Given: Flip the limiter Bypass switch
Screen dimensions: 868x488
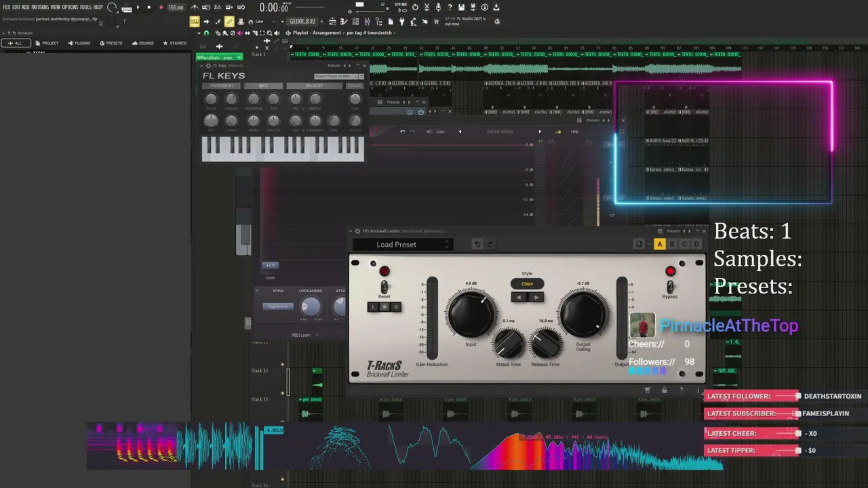Looking at the screenshot, I should tap(670, 287).
